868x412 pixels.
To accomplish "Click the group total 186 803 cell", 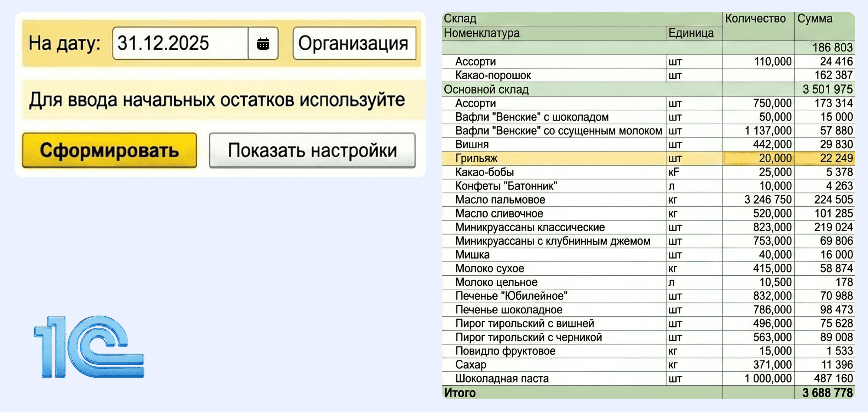I will 824,48.
